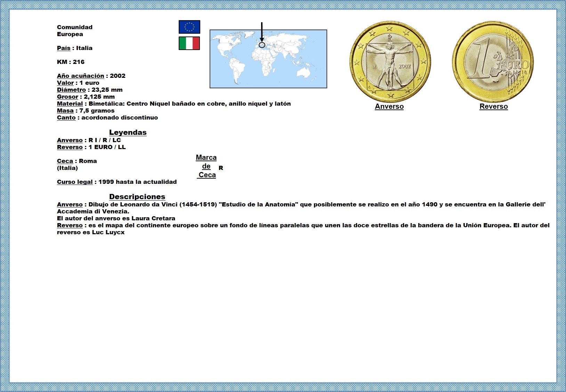This screenshot has width=566, height=392.
Task: Click 'El autor del anverso es Laura Cretara'
Action: 116,218
